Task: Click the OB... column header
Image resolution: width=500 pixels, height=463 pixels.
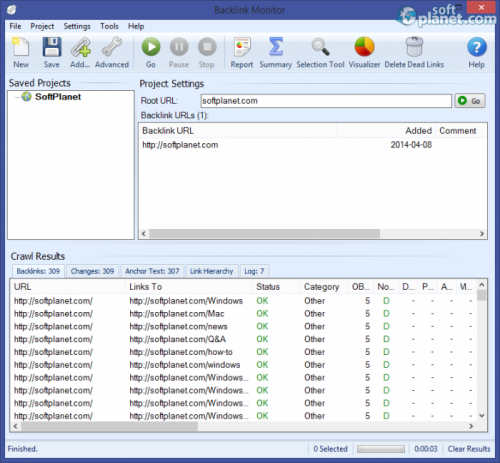Action: coord(360,287)
